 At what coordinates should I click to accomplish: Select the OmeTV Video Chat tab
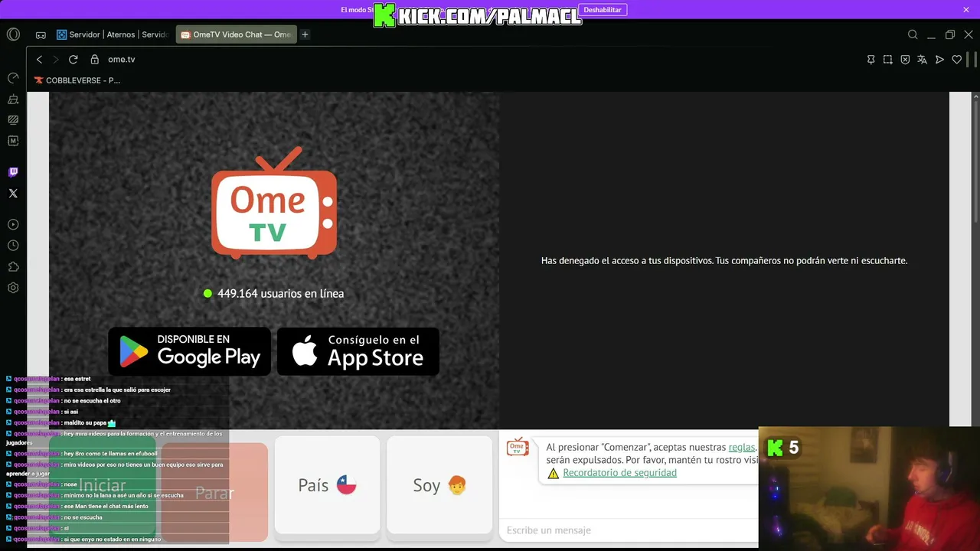237,34
